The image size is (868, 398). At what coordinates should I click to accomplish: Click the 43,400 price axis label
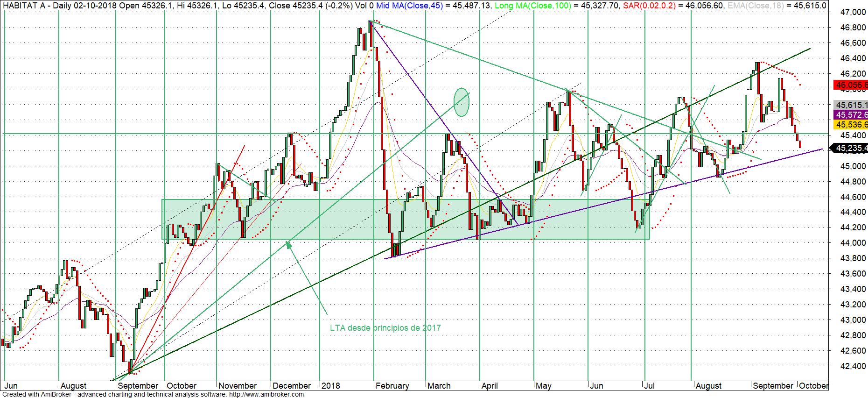tap(853, 289)
